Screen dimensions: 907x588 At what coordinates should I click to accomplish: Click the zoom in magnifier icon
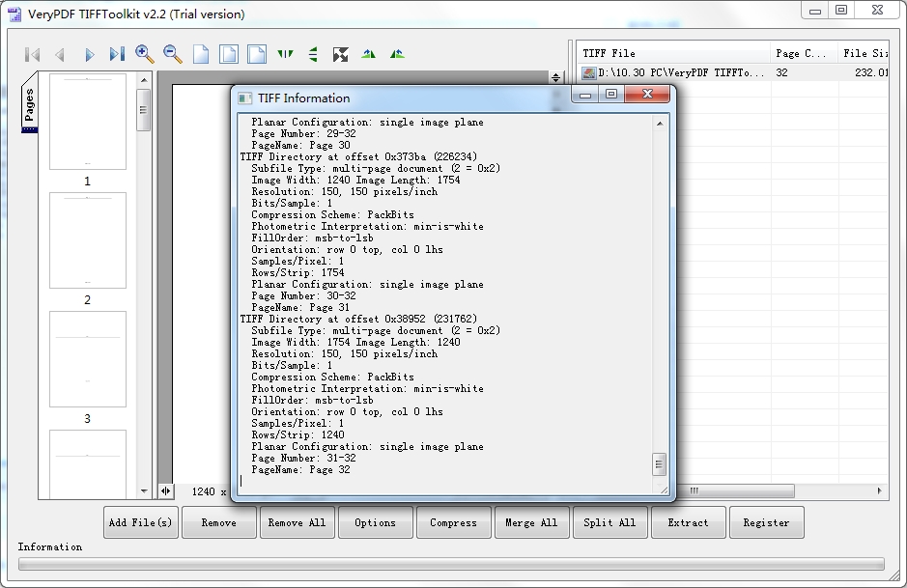pos(145,54)
